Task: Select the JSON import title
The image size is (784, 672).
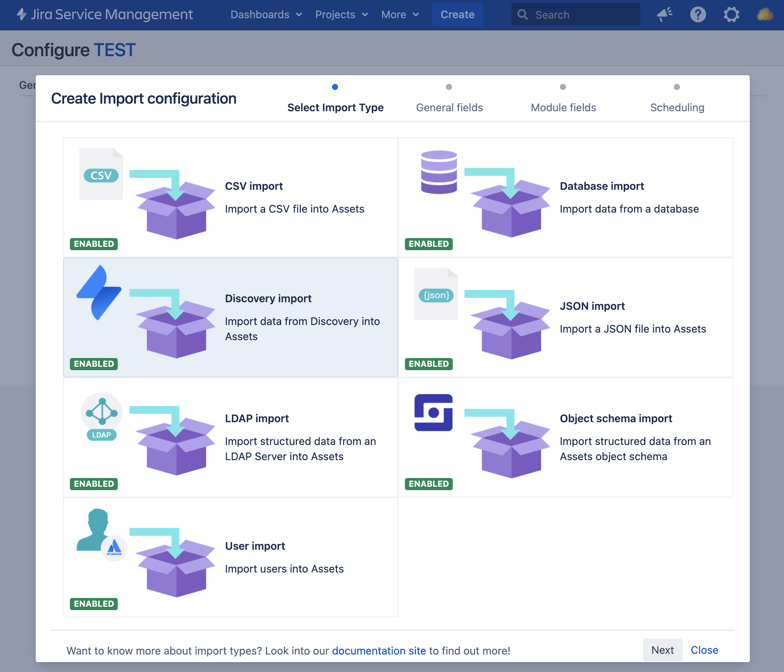Action: click(592, 306)
